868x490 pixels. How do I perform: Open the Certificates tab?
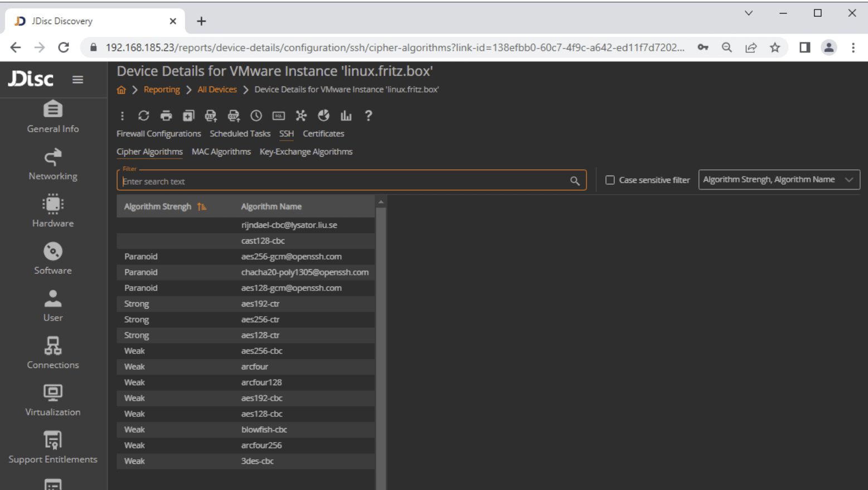pos(323,134)
